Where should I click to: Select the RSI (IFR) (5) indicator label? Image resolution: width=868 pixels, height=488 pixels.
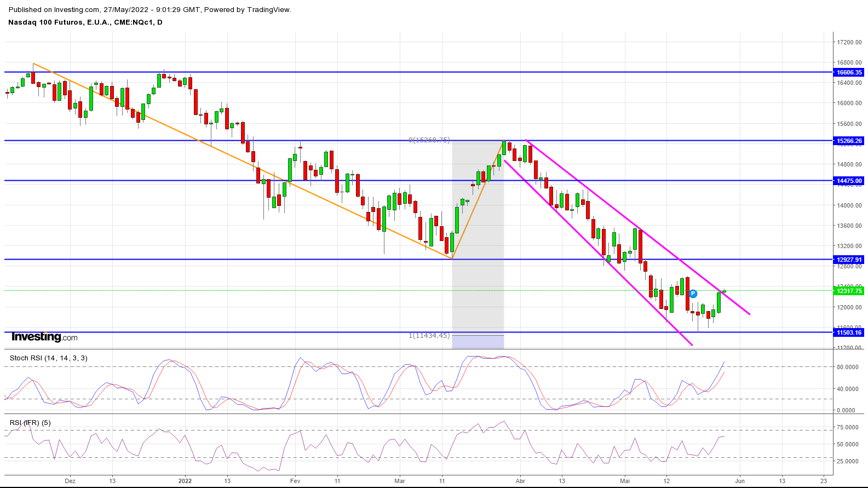30,423
